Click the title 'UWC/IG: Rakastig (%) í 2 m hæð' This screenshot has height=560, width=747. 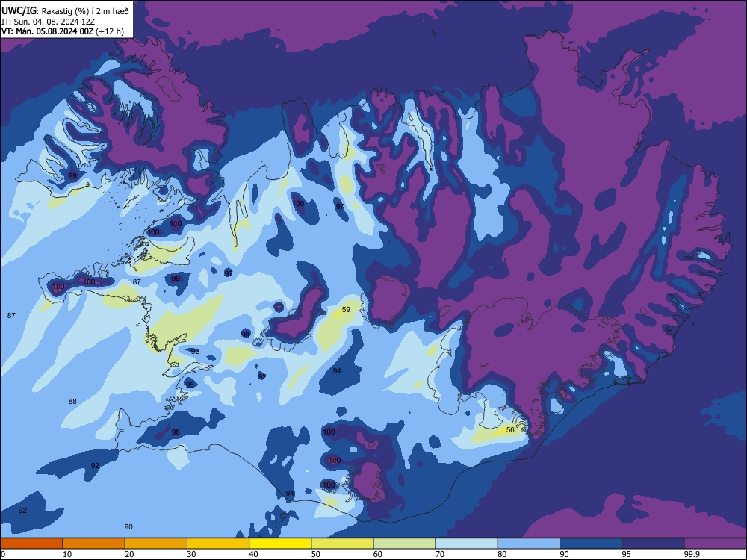(x=65, y=11)
